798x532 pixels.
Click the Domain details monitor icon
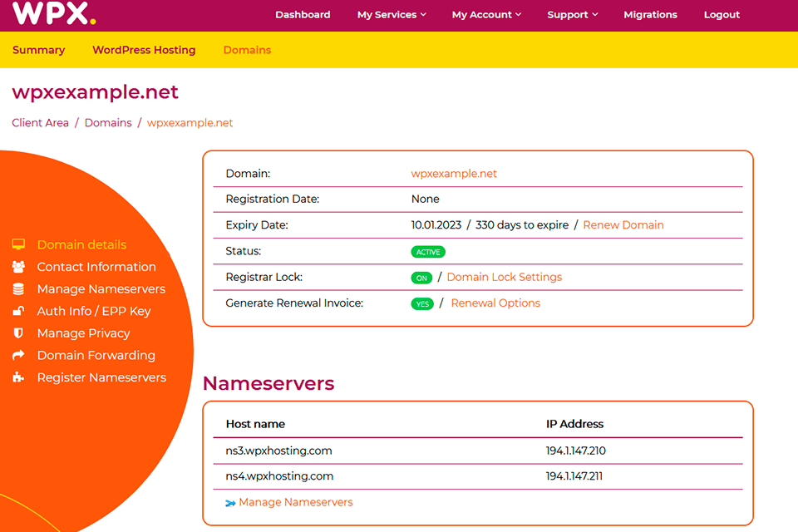pyautogui.click(x=18, y=244)
